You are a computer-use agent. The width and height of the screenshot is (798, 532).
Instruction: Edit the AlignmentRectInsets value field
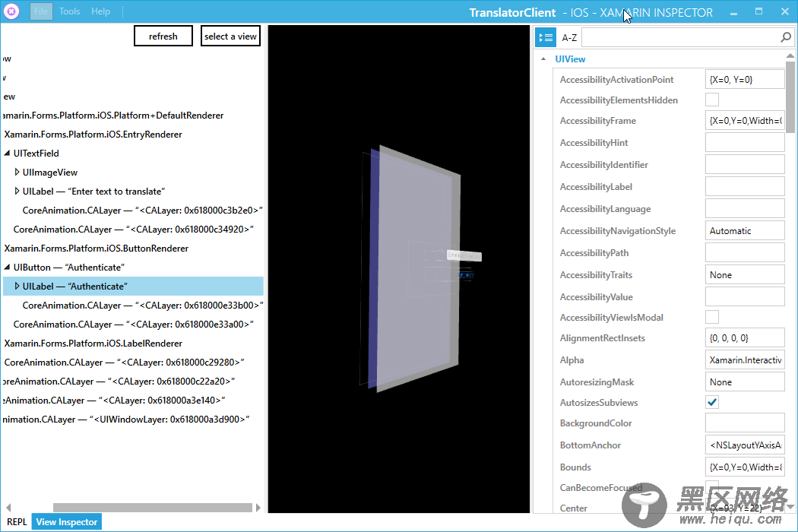coord(745,338)
